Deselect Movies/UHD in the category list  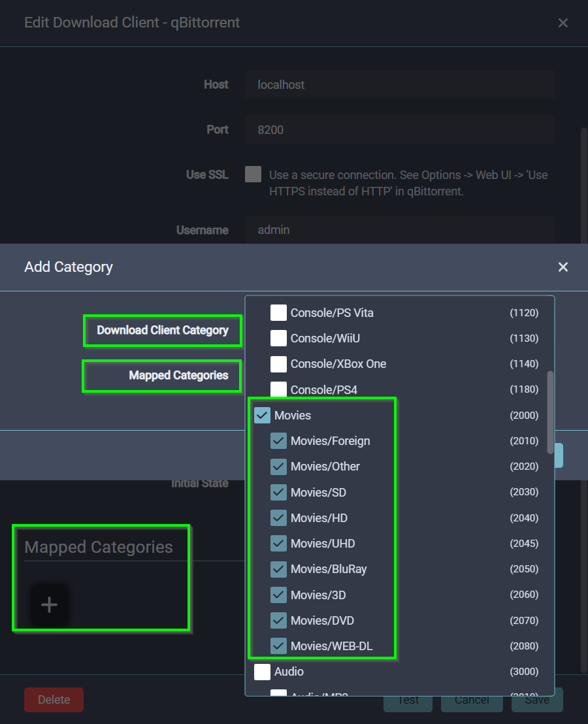[279, 544]
